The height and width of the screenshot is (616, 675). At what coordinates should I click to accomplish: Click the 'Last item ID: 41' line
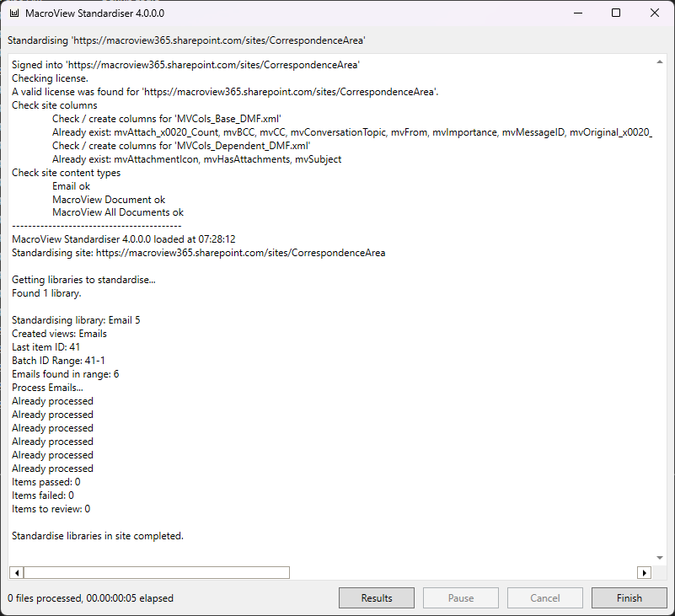pyautogui.click(x=46, y=347)
